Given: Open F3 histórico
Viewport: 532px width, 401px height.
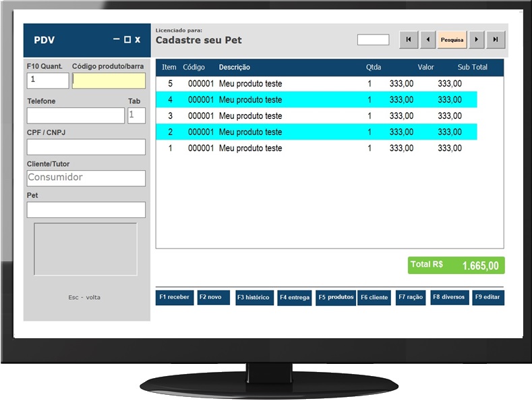Looking at the screenshot, I should tap(254, 298).
